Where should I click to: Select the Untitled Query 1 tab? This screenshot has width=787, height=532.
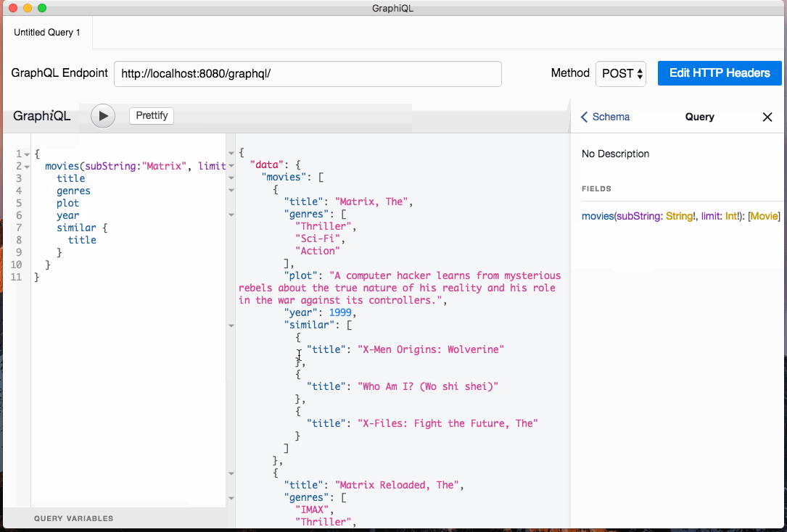47,33
